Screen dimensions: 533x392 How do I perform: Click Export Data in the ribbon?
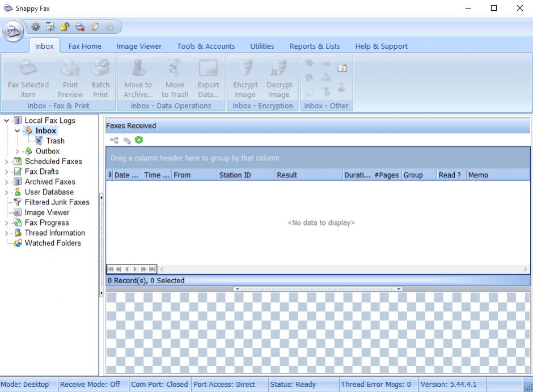click(208, 78)
